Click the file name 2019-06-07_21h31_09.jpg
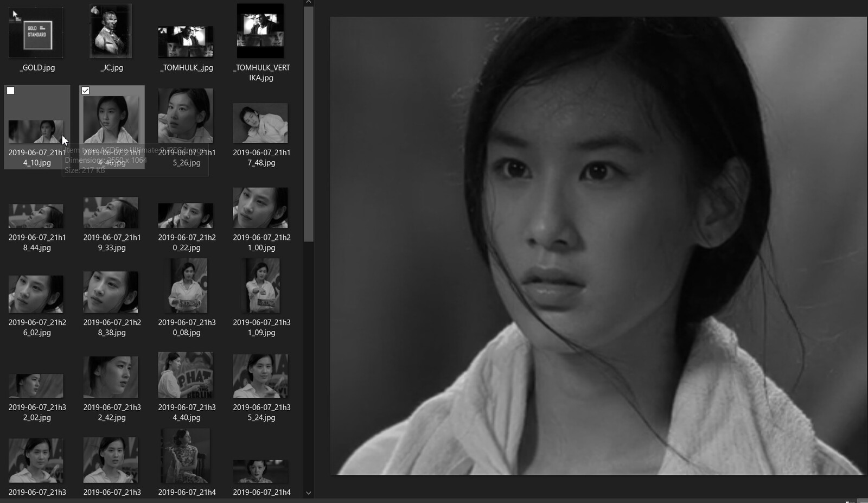The image size is (868, 503). coord(261,327)
